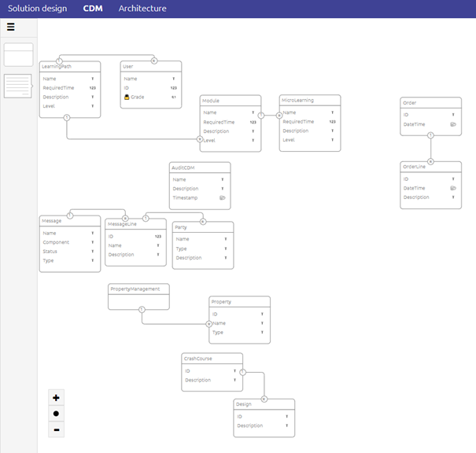Select the CDM tab
Image resolution: width=476 pixels, height=453 pixels.
[x=93, y=9]
